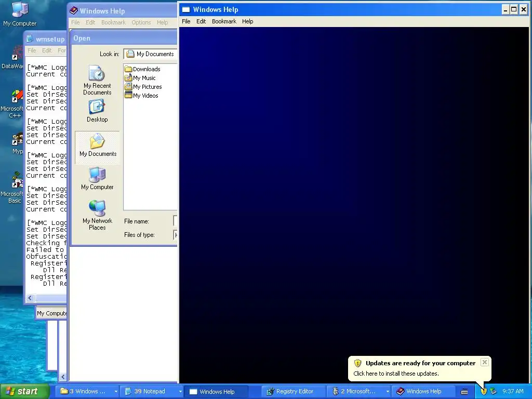The width and height of the screenshot is (532, 399).
Task: Click the wmsetup Notepad title bar icon
Action: [30, 38]
